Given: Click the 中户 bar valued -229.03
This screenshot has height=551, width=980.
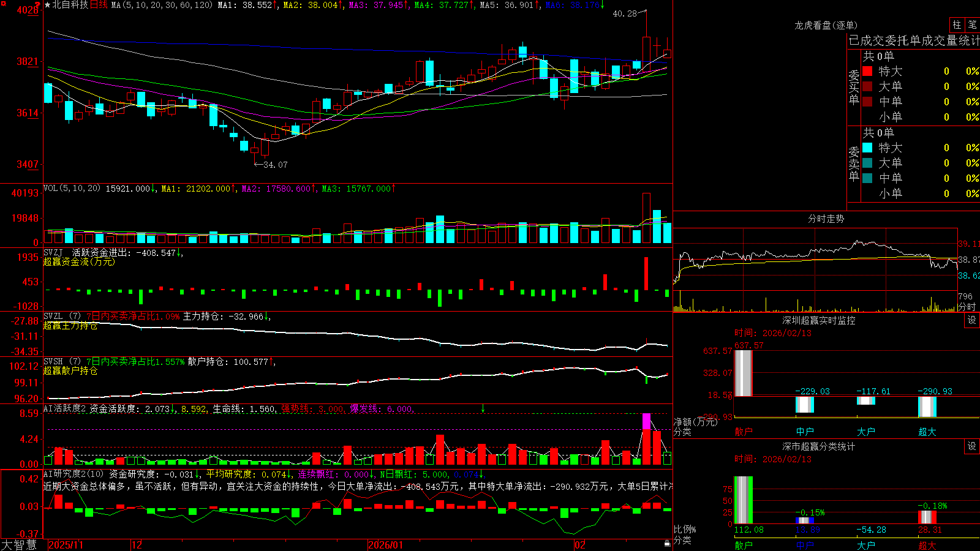Looking at the screenshot, I should (805, 405).
